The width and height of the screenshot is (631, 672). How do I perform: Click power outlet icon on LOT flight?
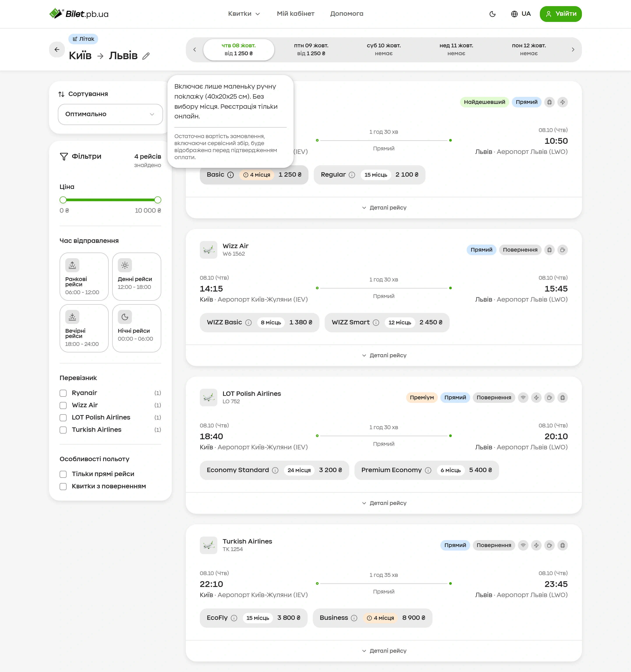(x=536, y=398)
